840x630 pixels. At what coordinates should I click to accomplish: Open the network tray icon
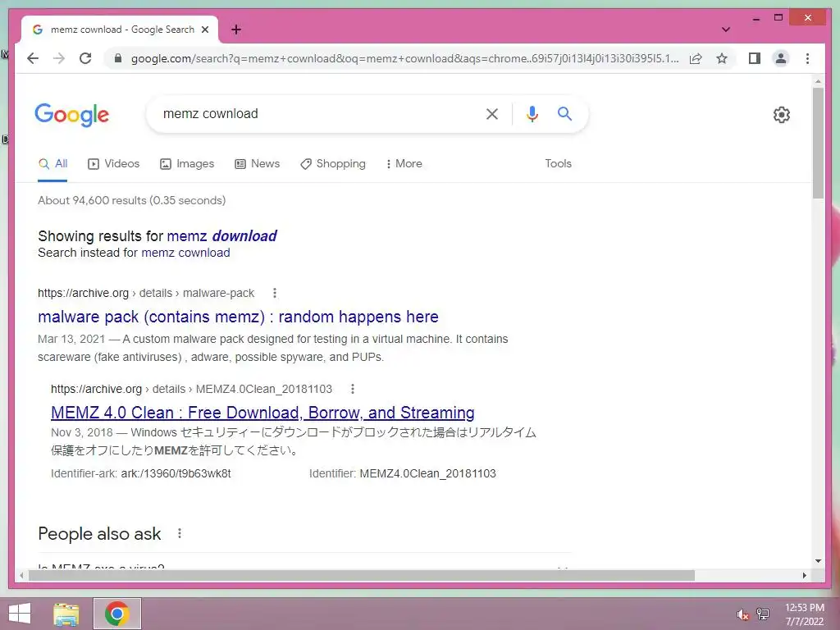pos(762,614)
